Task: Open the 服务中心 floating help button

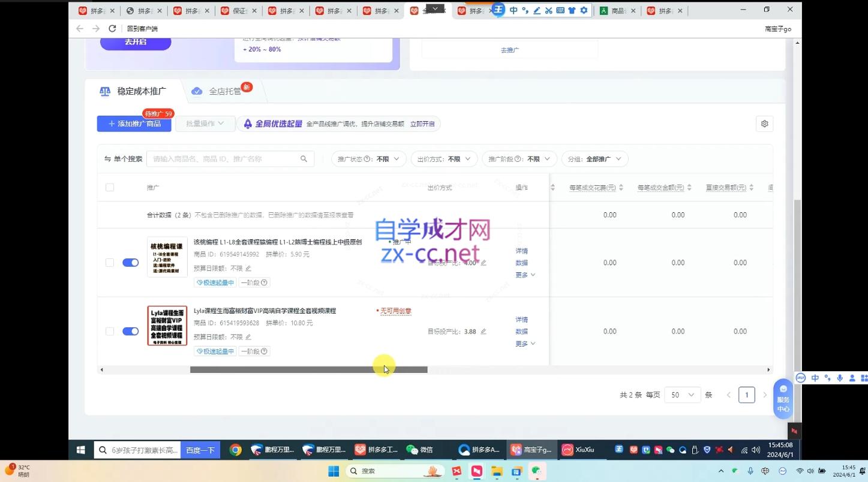Action: pyautogui.click(x=783, y=399)
